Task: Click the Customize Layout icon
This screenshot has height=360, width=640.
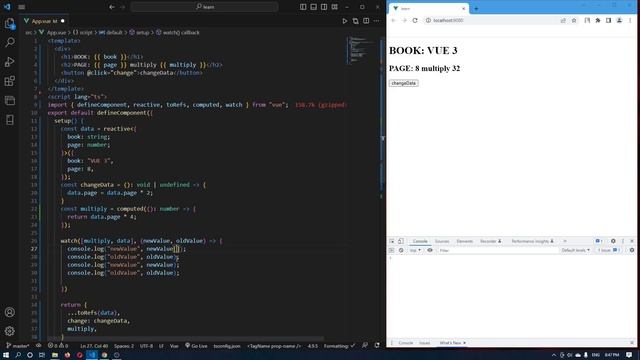Action: (x=335, y=7)
